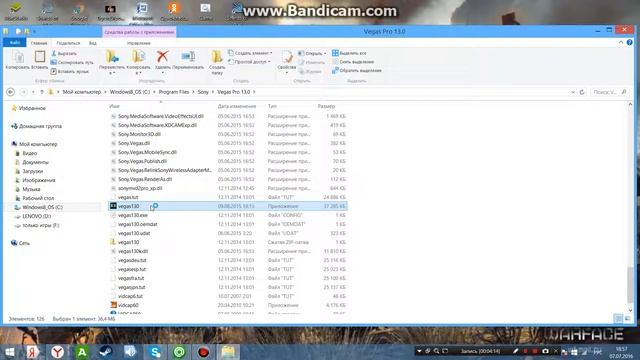Select Музыка in navigation pane
Viewport: 640px width, 360px height.
pos(31,189)
